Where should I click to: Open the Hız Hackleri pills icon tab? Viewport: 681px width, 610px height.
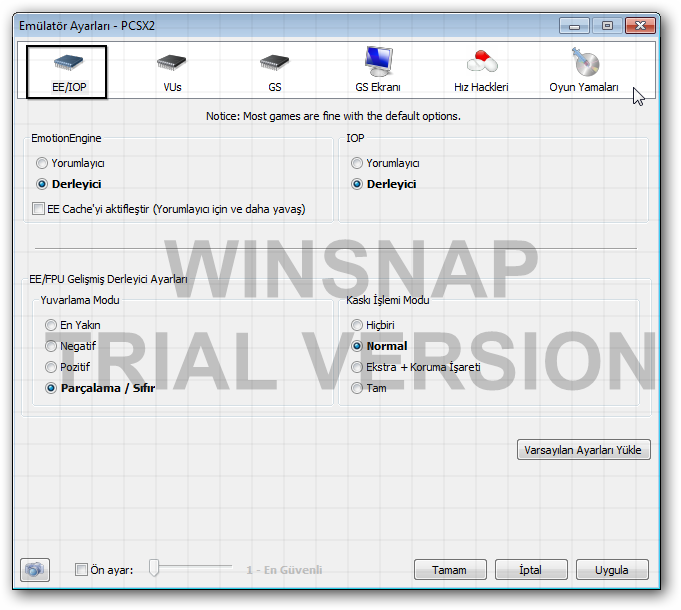[x=481, y=72]
